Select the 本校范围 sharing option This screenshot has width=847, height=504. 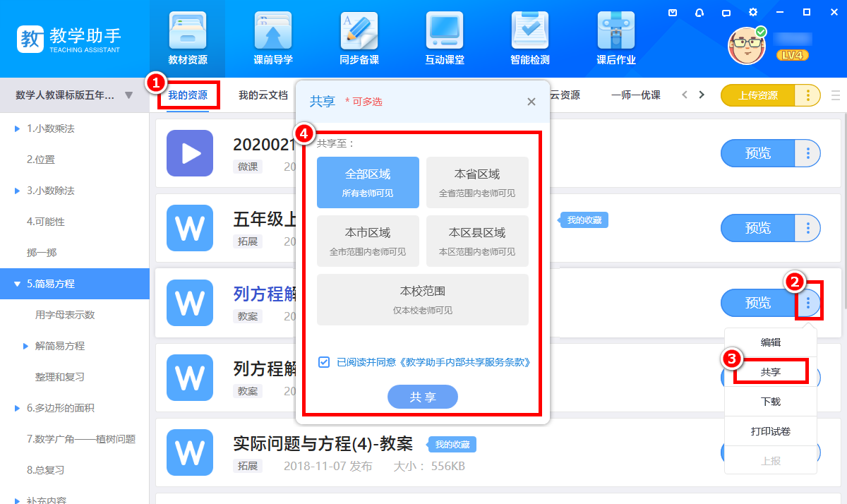click(422, 299)
